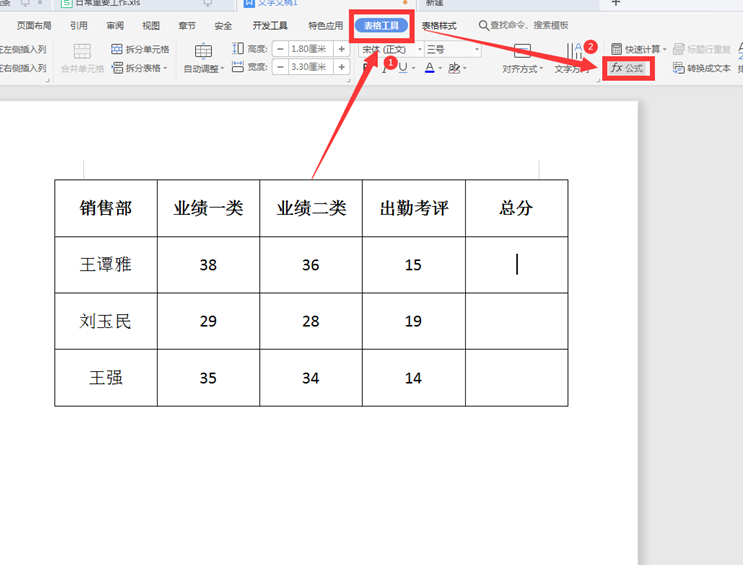Click 在左侧插入列 insert column left button

(x=23, y=49)
